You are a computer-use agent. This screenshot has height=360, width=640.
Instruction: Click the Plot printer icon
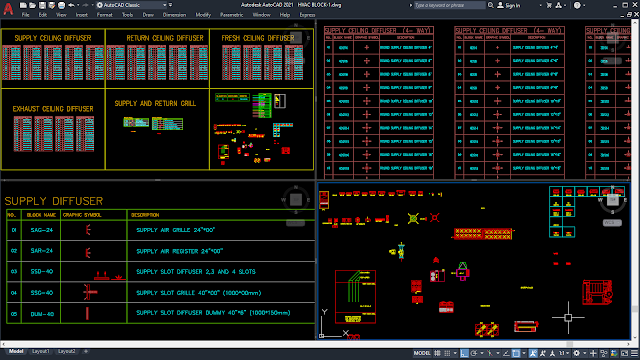pos(61,5)
